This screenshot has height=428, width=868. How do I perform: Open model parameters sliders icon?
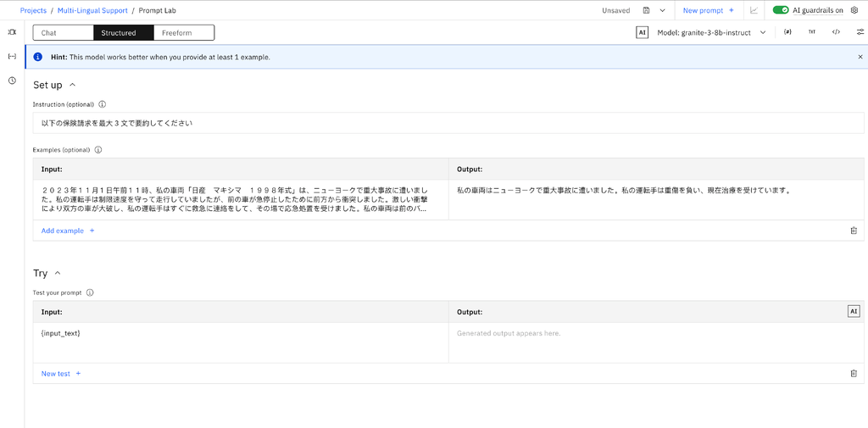(860, 32)
